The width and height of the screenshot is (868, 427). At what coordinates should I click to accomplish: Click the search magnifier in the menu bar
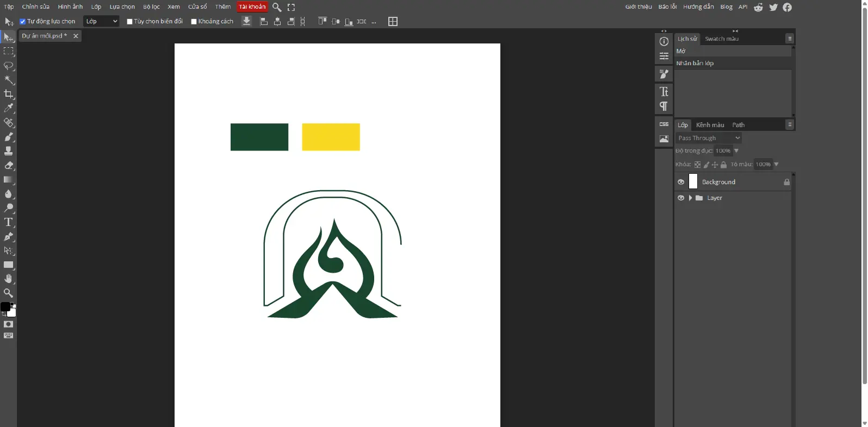(x=277, y=7)
